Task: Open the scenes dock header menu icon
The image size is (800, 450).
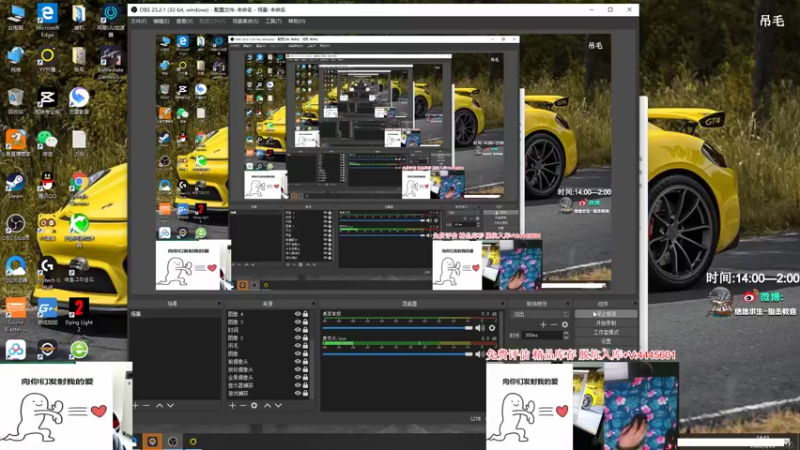Action: pos(219,304)
